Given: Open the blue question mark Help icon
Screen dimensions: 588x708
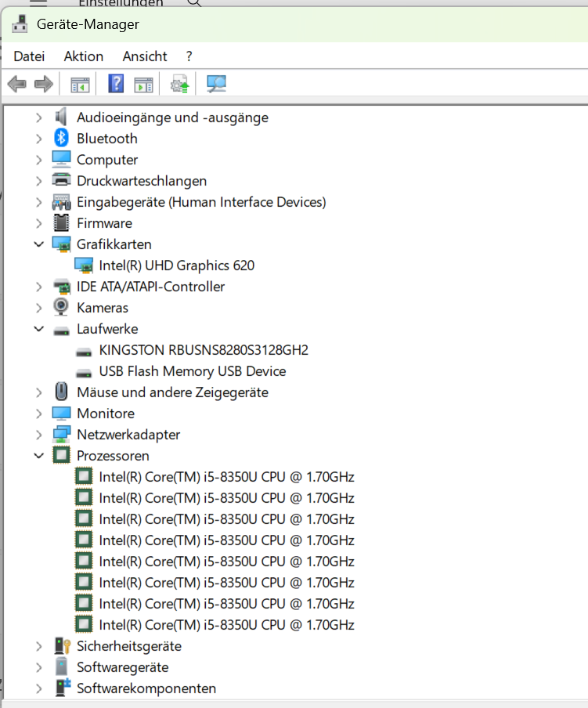Looking at the screenshot, I should [x=116, y=84].
